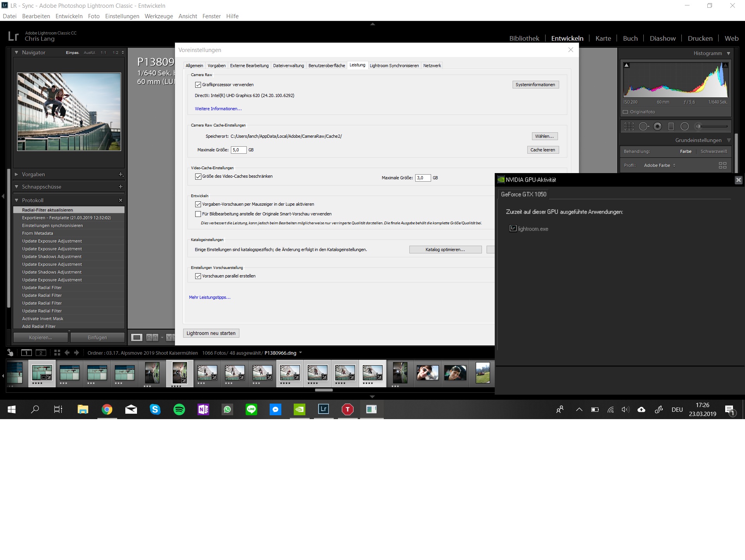The width and height of the screenshot is (745, 560).
Task: Select the Leistung preferences tab
Action: (x=357, y=65)
